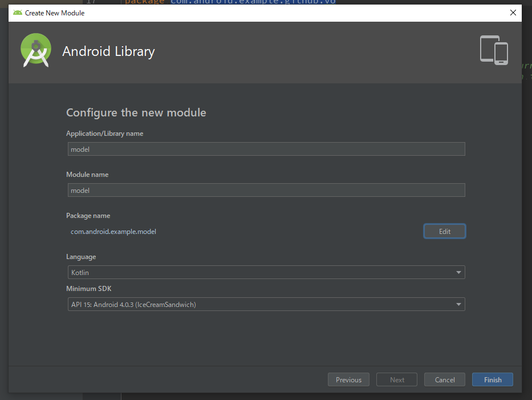Cancel the new module wizard
This screenshot has width=532, height=400.
pos(445,380)
